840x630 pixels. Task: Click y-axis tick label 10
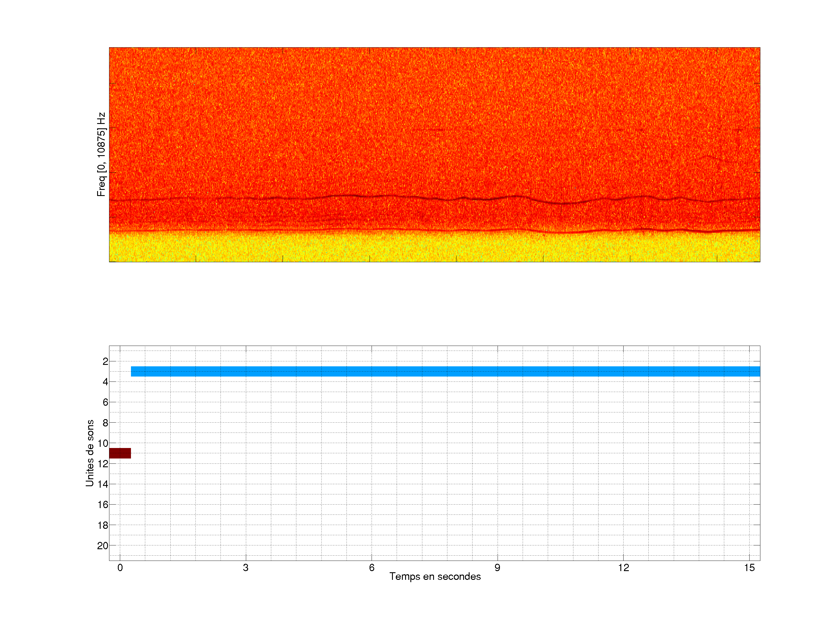103,443
